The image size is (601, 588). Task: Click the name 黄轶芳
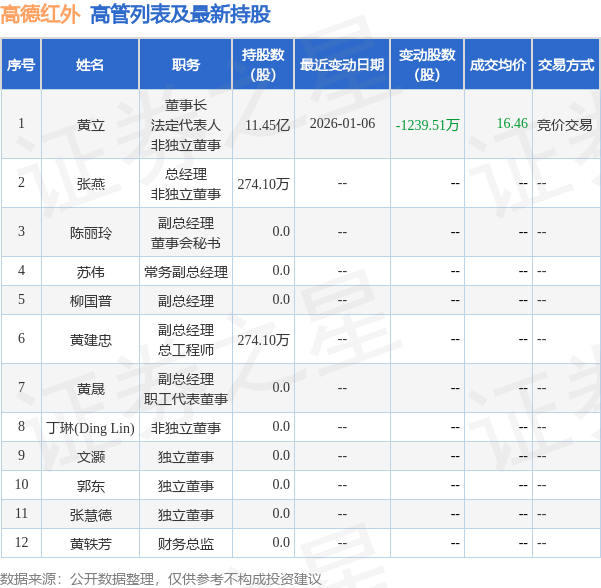(91, 544)
